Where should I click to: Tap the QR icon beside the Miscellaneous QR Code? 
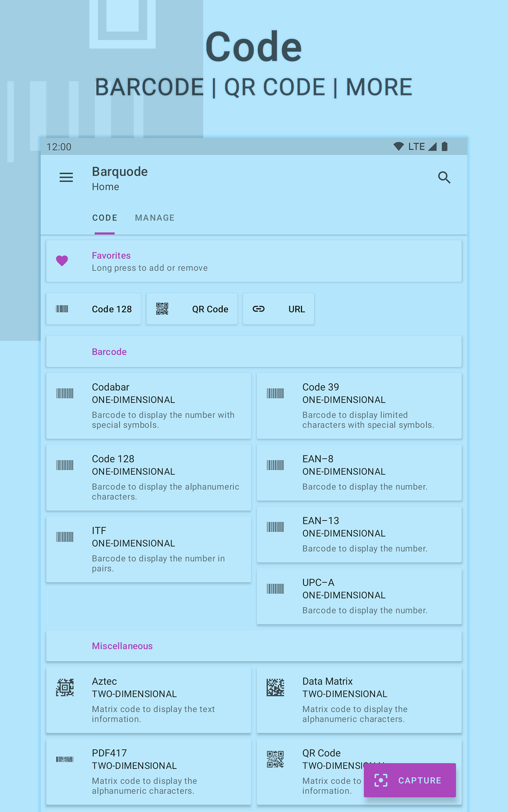(x=275, y=760)
